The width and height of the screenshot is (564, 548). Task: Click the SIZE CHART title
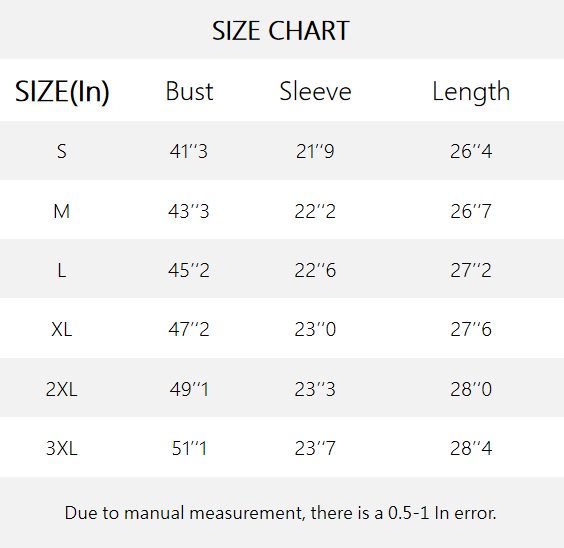[x=281, y=31]
